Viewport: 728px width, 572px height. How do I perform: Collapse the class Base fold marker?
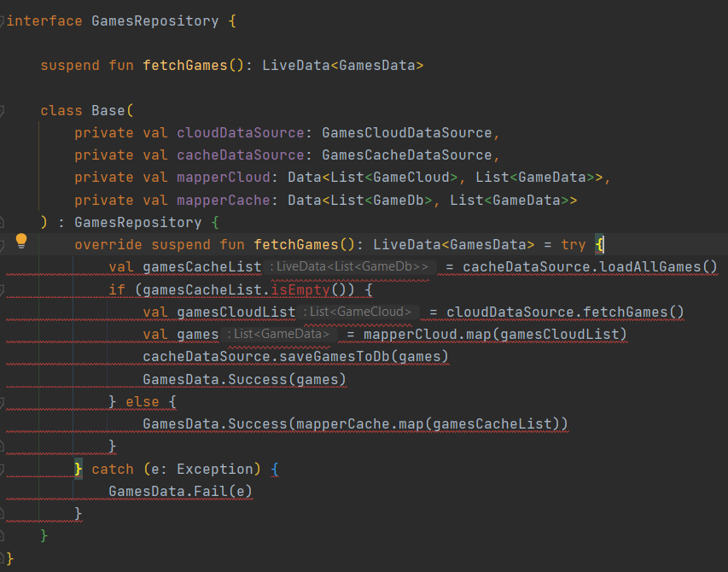tap(2, 110)
